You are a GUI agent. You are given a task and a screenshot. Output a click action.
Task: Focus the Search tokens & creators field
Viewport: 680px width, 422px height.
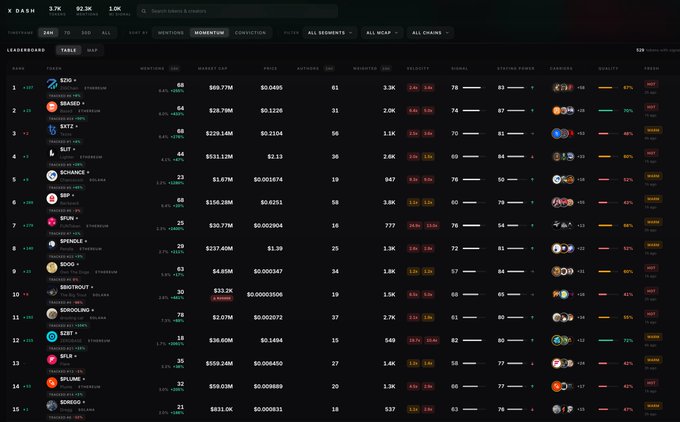pos(238,11)
